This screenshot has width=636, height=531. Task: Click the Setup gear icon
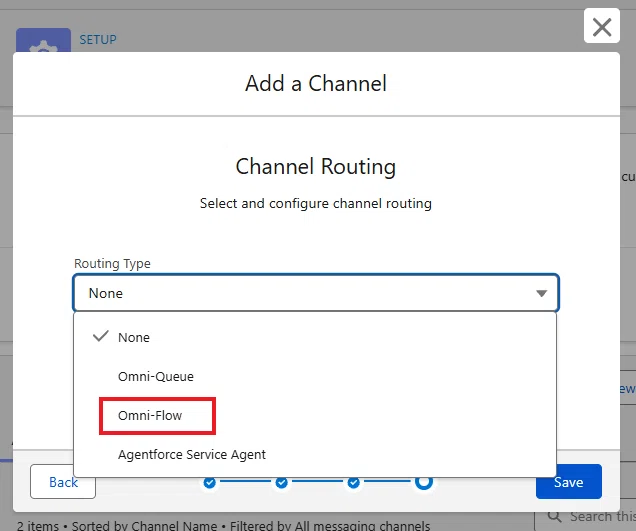(x=43, y=40)
